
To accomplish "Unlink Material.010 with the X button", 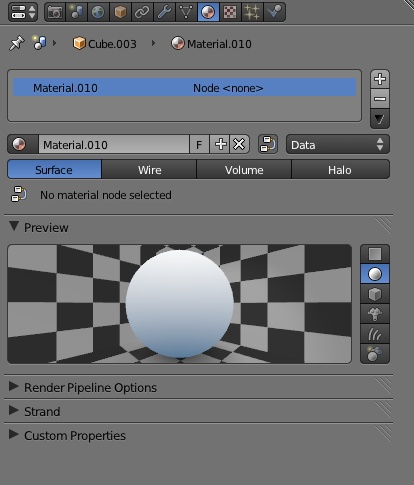I will click(239, 144).
